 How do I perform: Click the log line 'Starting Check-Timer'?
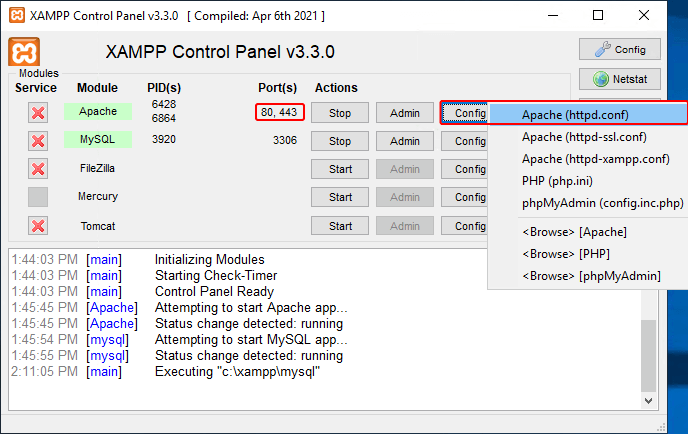pos(216,275)
